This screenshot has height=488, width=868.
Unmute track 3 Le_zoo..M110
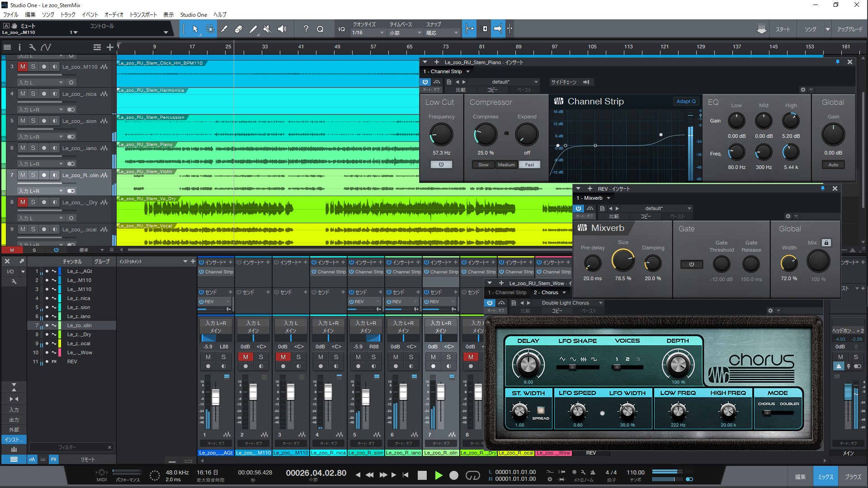(x=23, y=66)
